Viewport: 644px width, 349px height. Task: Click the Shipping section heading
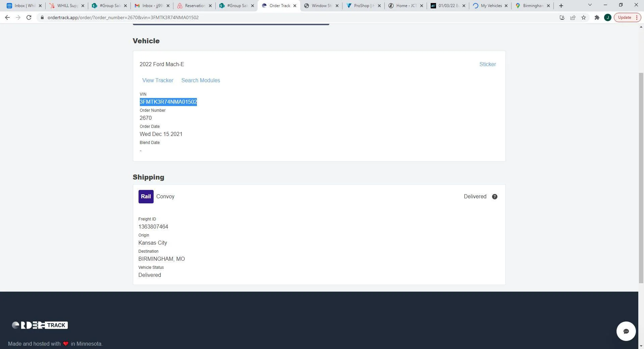(x=149, y=177)
